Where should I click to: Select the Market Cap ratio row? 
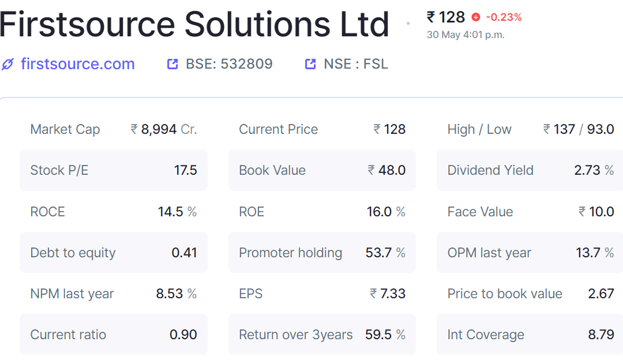point(114,129)
